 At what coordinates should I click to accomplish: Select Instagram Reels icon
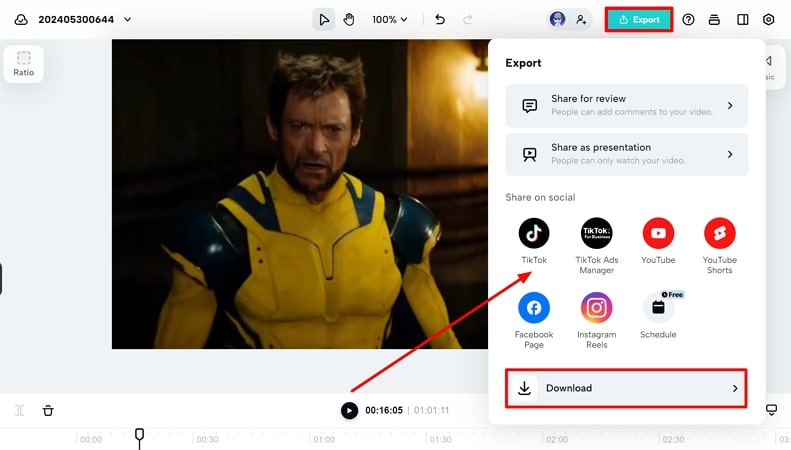tap(596, 308)
